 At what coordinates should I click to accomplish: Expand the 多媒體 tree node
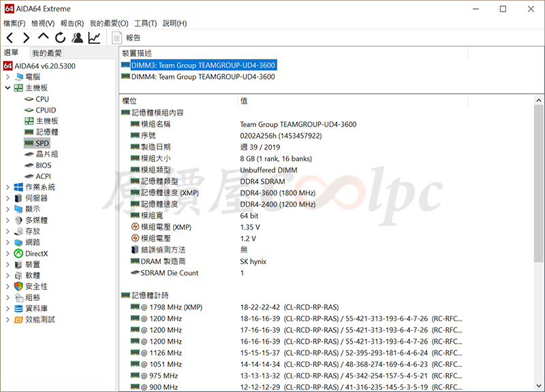[7, 220]
